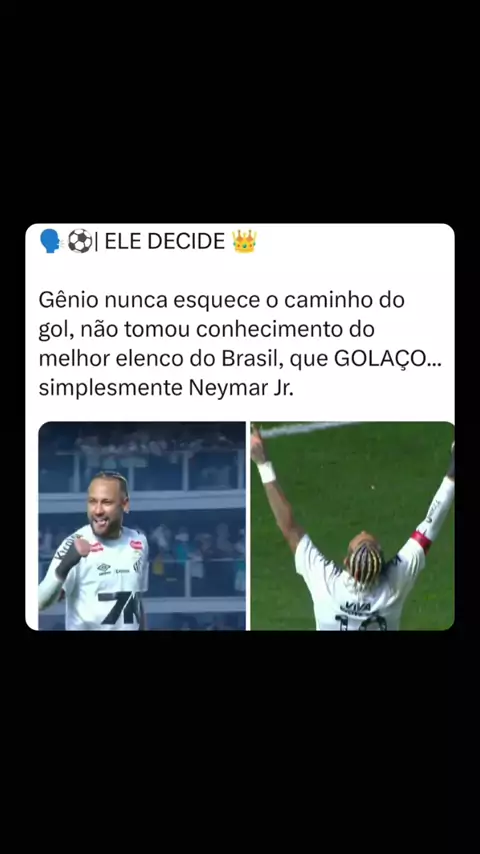480x854 pixels.
Task: Click the red sponsor patch on jersey chest
Action: click(x=136, y=545)
